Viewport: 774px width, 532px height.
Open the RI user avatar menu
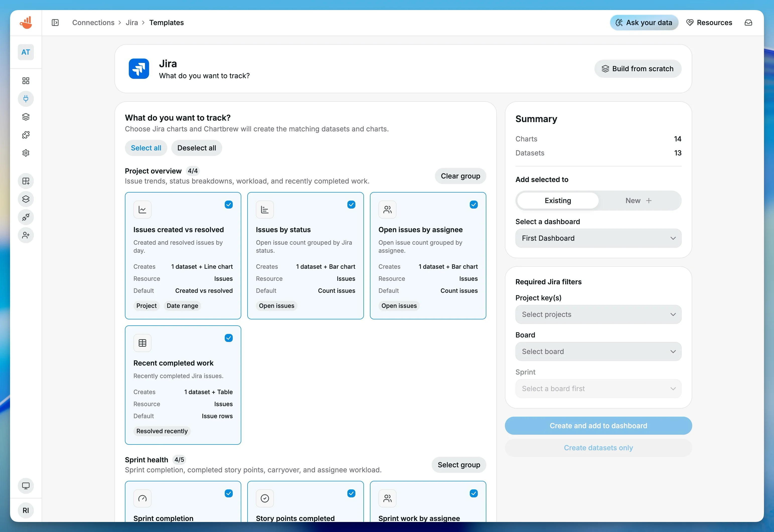pos(26,510)
